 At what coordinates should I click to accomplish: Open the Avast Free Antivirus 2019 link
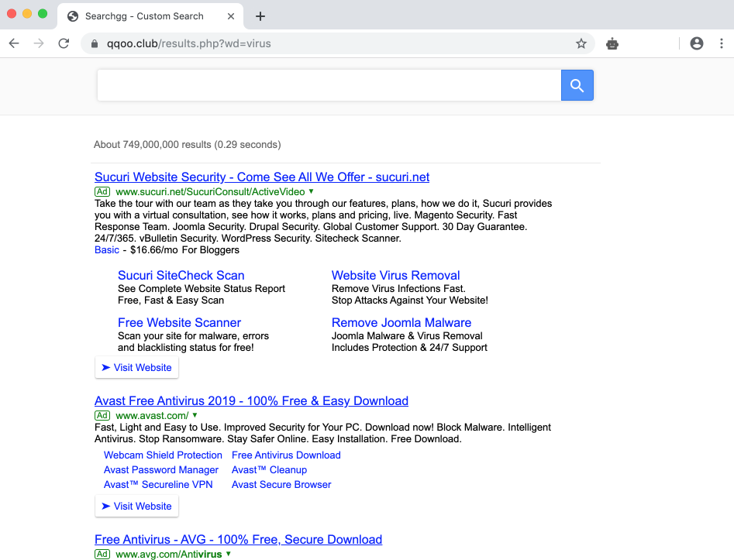click(x=251, y=400)
